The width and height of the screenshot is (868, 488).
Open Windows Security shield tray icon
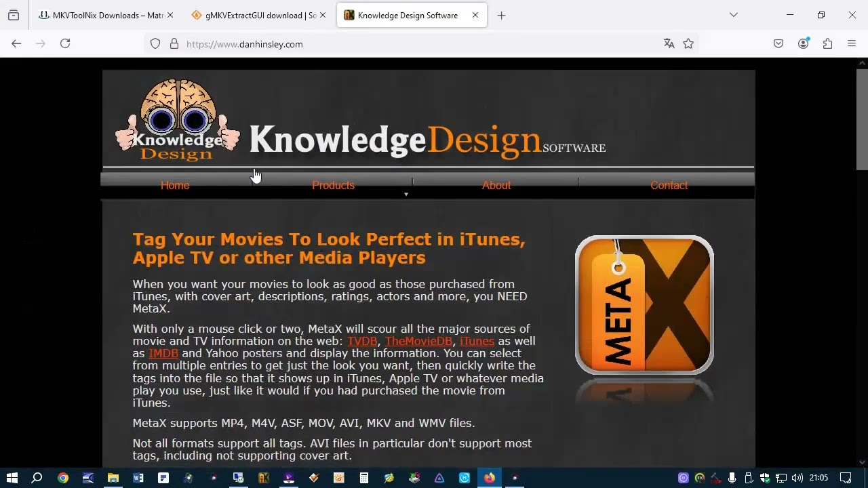coord(765,478)
